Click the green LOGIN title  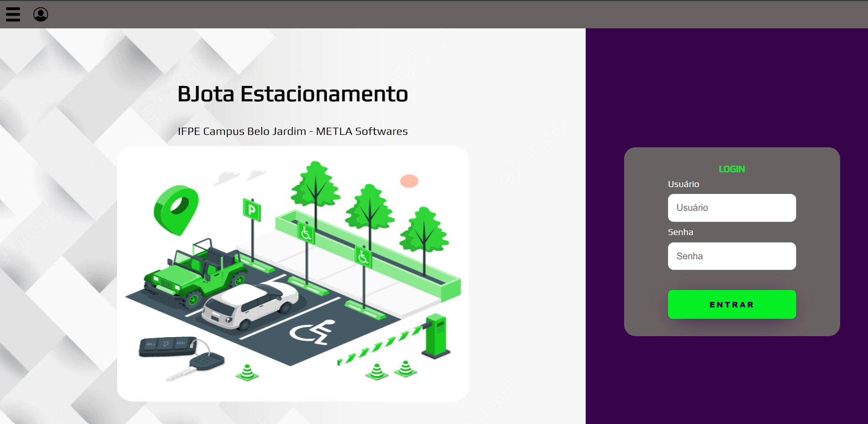(x=732, y=169)
